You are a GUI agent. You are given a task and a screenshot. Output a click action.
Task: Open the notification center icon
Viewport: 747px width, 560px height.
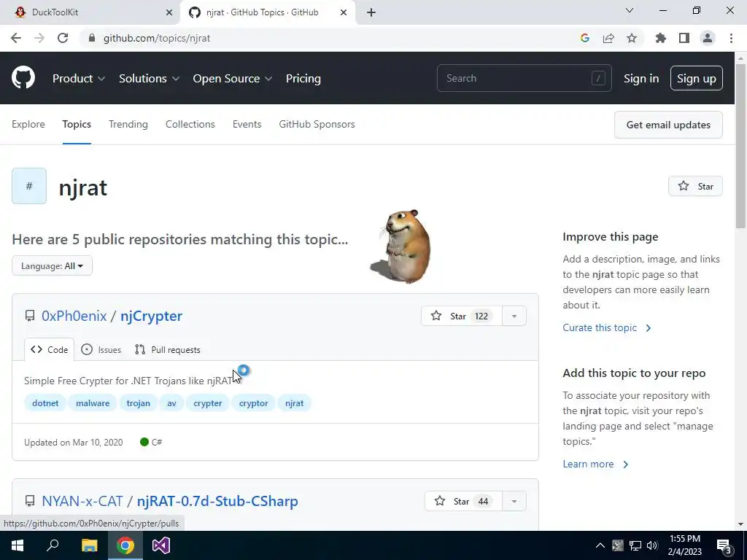[724, 546]
